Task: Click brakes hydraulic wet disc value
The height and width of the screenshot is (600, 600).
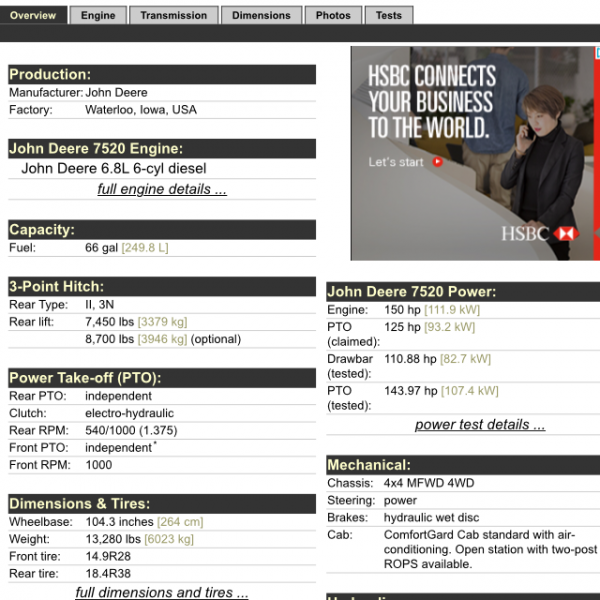Action: coord(431,517)
